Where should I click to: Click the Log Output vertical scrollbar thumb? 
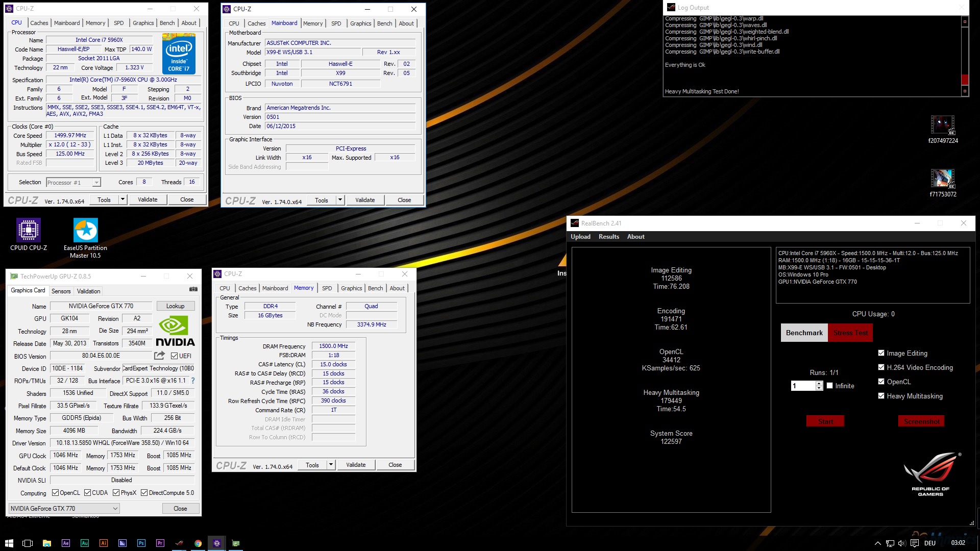pyautogui.click(x=965, y=80)
